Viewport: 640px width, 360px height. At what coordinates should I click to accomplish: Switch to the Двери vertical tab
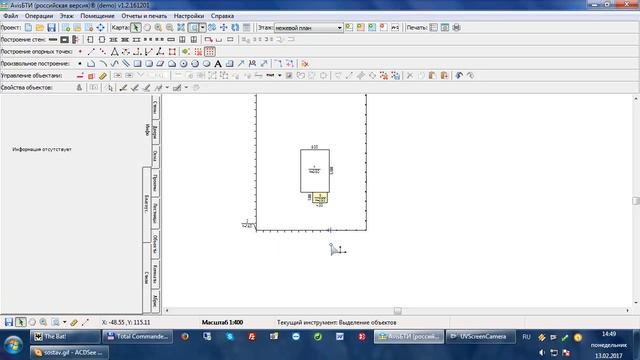tap(155, 132)
